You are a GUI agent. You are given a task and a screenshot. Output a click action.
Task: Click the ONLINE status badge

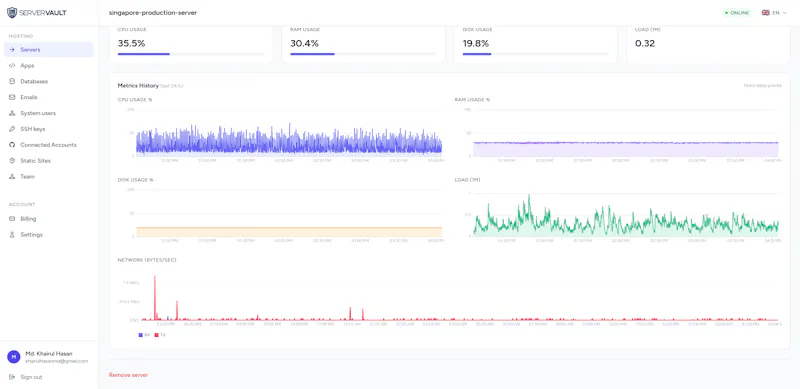pos(737,13)
